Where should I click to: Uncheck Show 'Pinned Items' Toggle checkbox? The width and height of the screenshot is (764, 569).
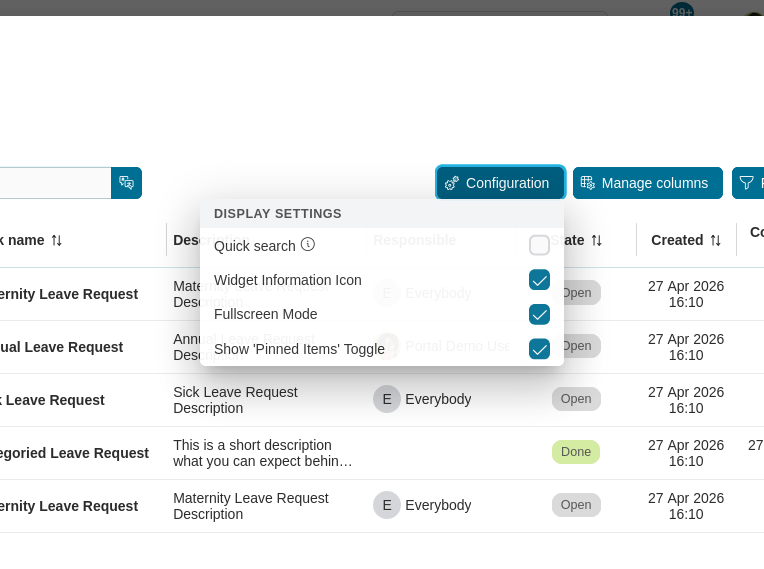(x=539, y=349)
